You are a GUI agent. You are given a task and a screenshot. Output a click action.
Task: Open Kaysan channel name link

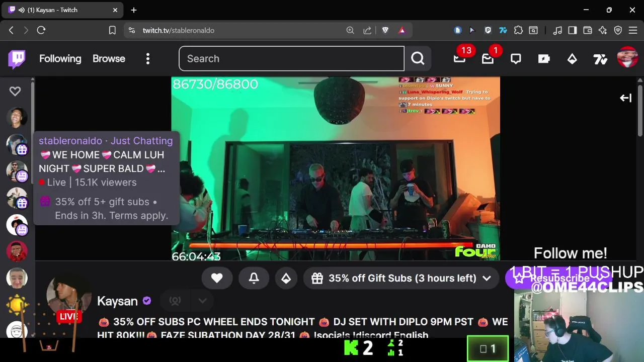[x=117, y=301]
